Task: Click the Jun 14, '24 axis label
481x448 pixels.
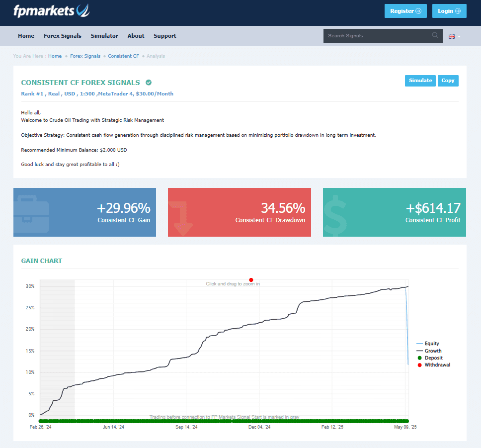Action: click(x=113, y=427)
